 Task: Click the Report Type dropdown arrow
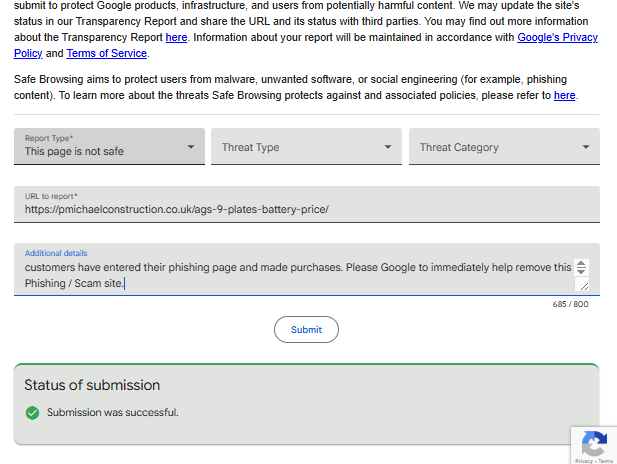[x=191, y=147]
